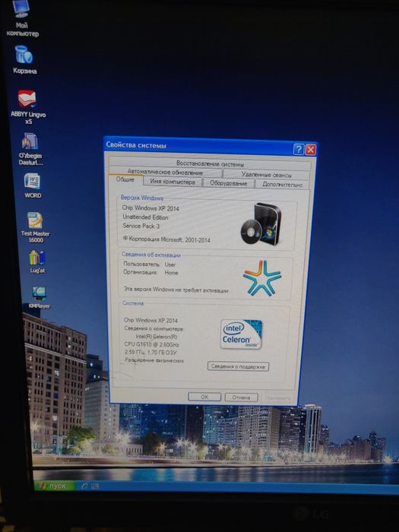The image size is (399, 532).
Task: Select the WORD desktop shortcut
Action: pyautogui.click(x=33, y=185)
